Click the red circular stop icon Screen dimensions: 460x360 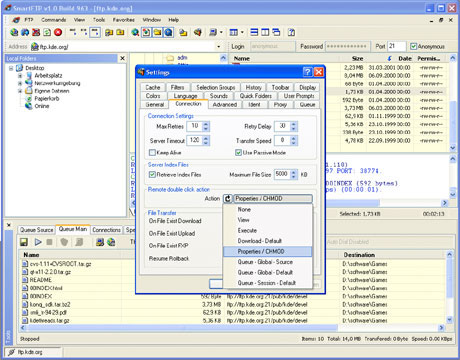click(x=58, y=32)
